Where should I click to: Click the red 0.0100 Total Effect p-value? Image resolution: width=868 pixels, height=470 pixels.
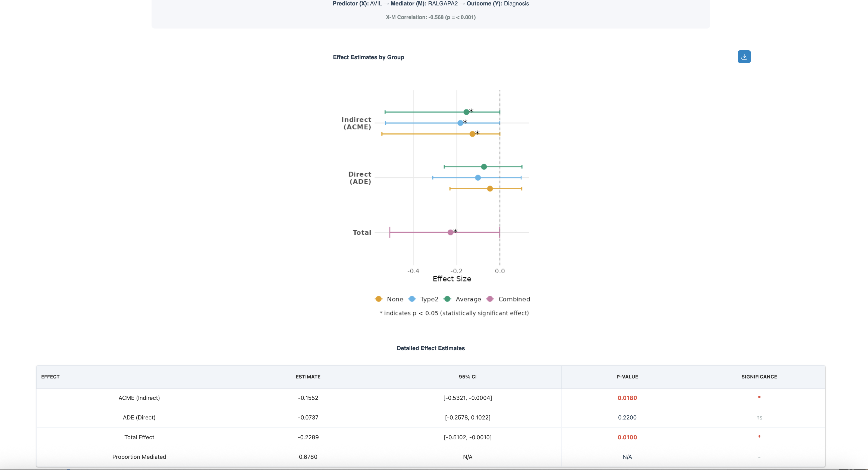[627, 437]
